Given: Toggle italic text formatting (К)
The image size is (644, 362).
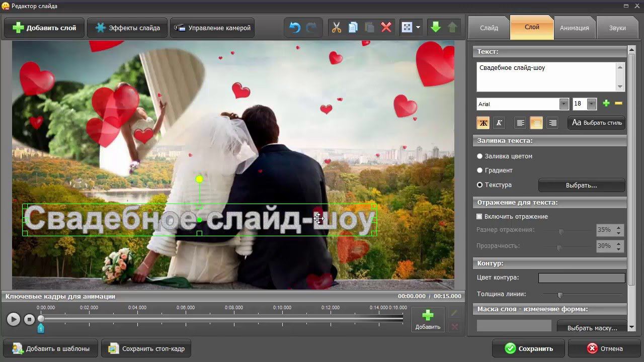Looking at the screenshot, I should click(x=499, y=123).
